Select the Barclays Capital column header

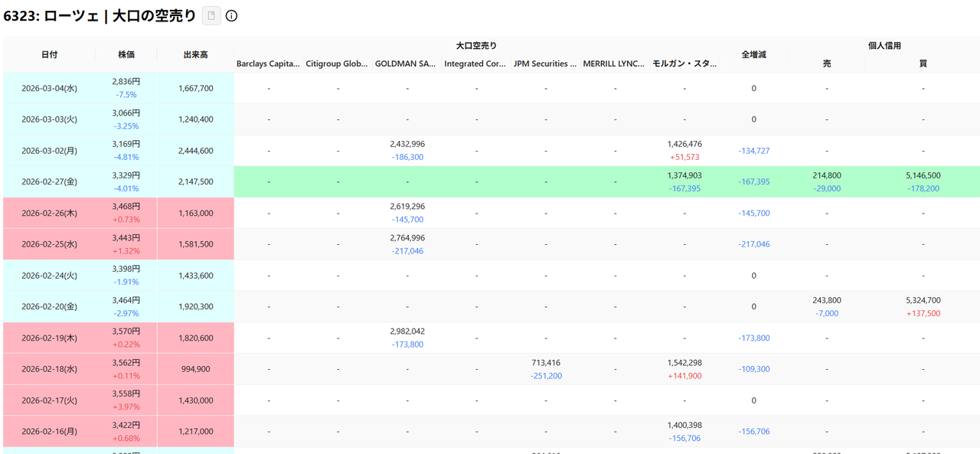coord(268,64)
